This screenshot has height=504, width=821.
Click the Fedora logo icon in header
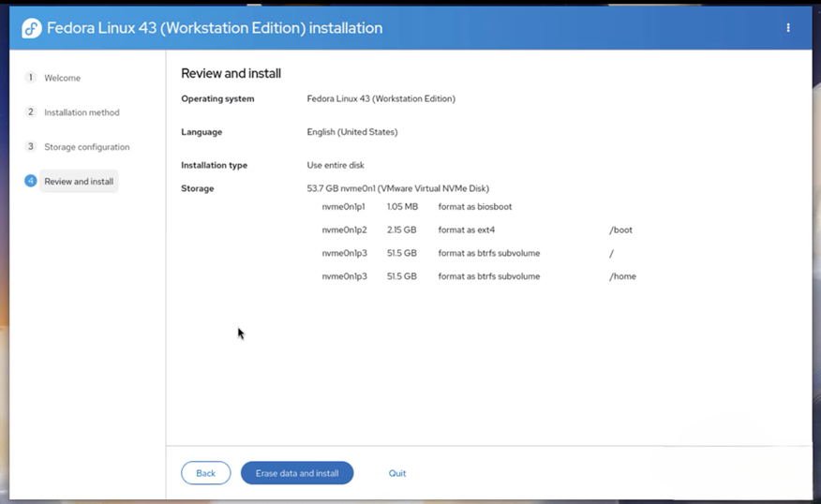32,28
